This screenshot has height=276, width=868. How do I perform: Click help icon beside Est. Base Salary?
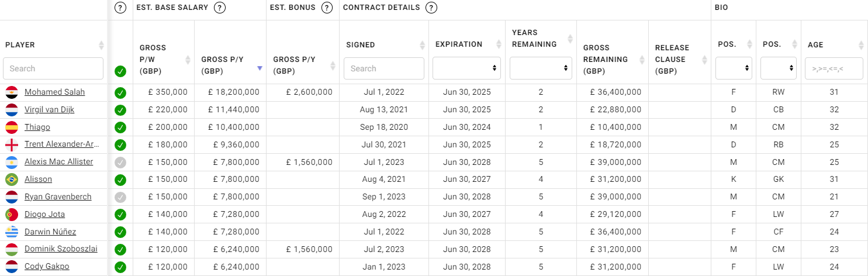point(220,8)
